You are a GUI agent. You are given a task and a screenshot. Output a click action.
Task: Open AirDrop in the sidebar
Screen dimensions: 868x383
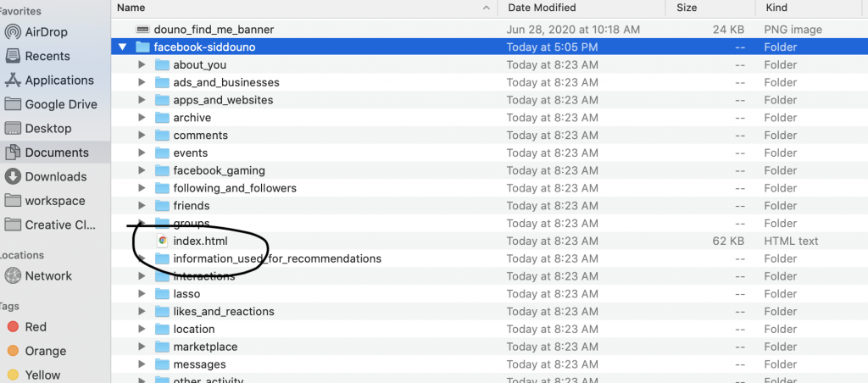[36, 32]
